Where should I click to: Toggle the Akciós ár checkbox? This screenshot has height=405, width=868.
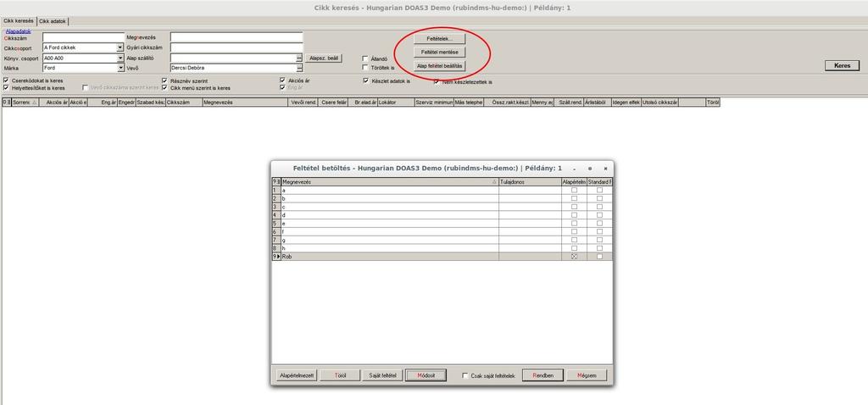[x=283, y=80]
